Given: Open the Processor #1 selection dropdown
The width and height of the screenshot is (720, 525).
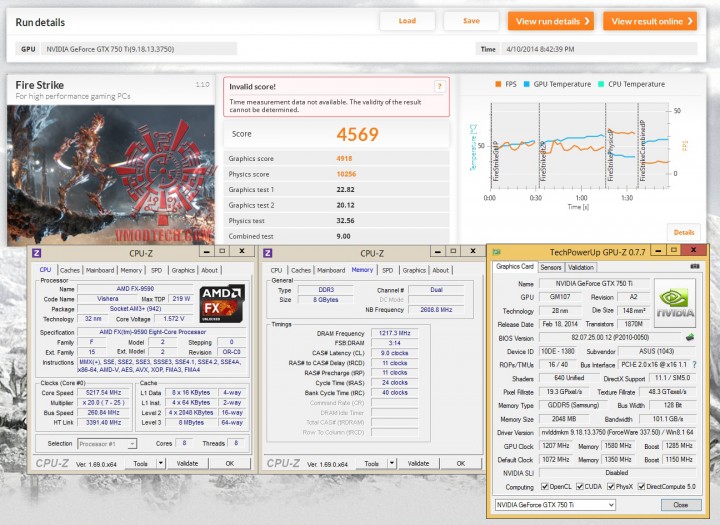Looking at the screenshot, I should click(107, 444).
